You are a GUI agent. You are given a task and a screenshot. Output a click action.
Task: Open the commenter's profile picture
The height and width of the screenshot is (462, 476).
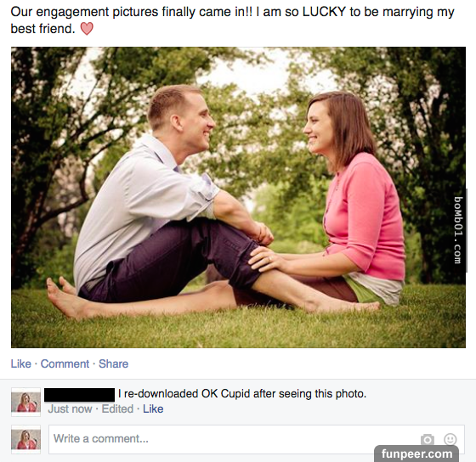click(25, 402)
